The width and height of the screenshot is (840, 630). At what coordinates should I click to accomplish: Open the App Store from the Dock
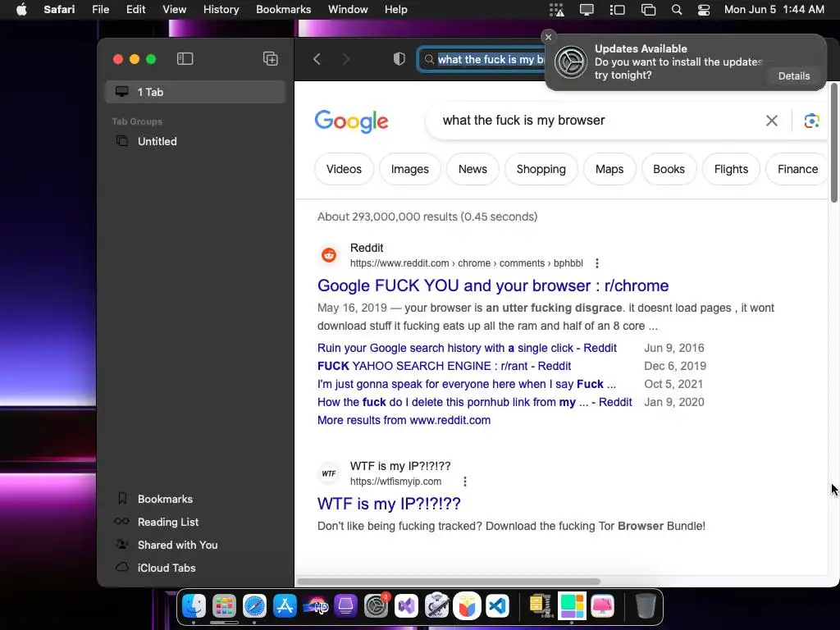285,606
